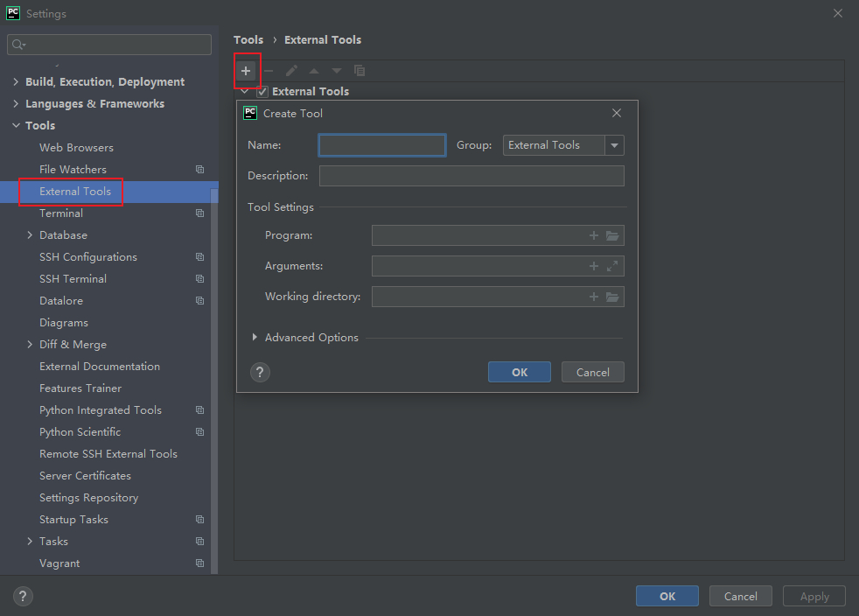Screen dimensions: 859x616
Task: Open File Watchers settings page
Action: [73, 170]
